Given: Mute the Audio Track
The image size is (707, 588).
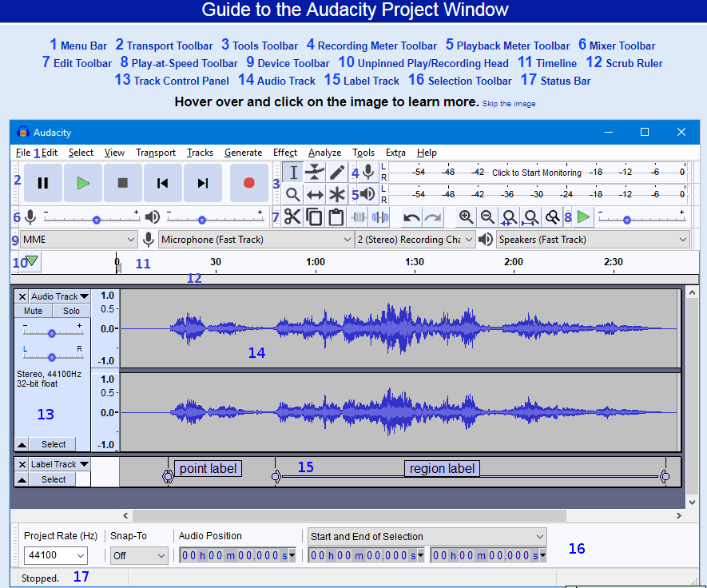Looking at the screenshot, I should point(32,311).
